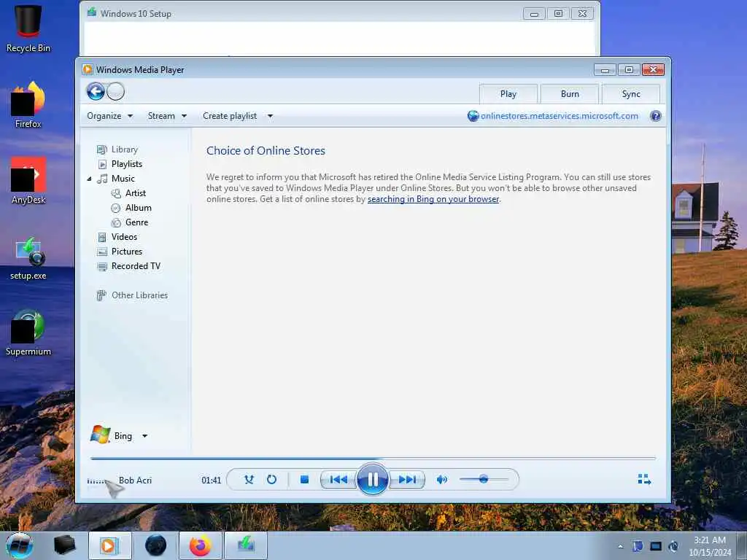The height and width of the screenshot is (560, 747).
Task: Follow the searching in Bing link
Action: coord(433,199)
